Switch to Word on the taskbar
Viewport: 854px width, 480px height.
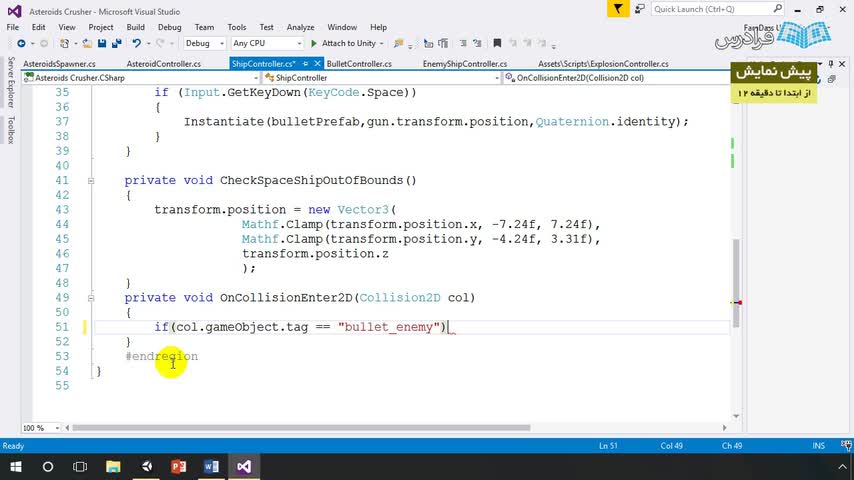pos(211,467)
